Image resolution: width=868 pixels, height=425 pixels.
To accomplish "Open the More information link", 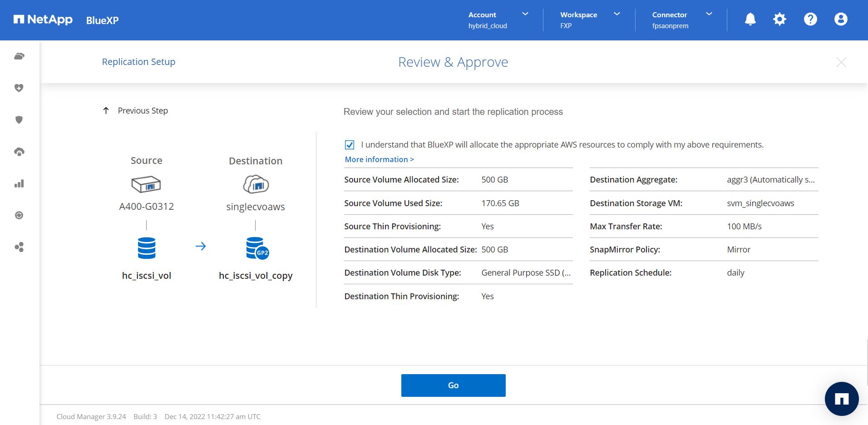I will (379, 159).
